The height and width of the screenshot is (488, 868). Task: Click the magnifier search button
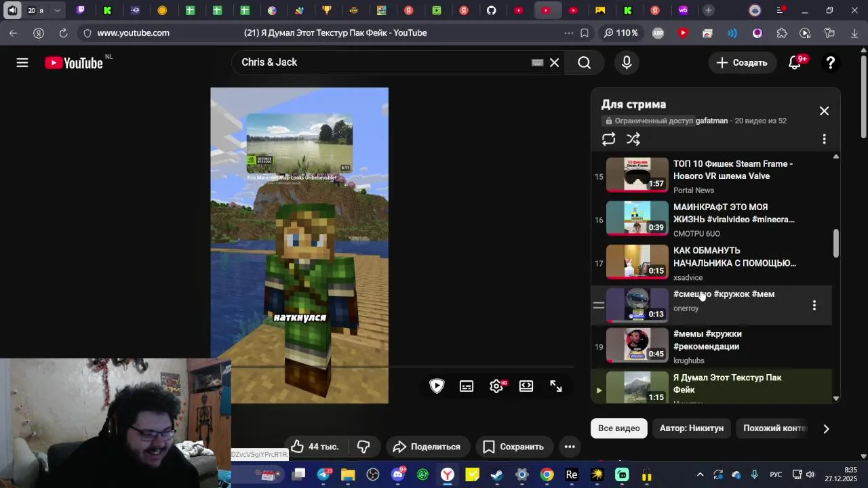(x=585, y=62)
